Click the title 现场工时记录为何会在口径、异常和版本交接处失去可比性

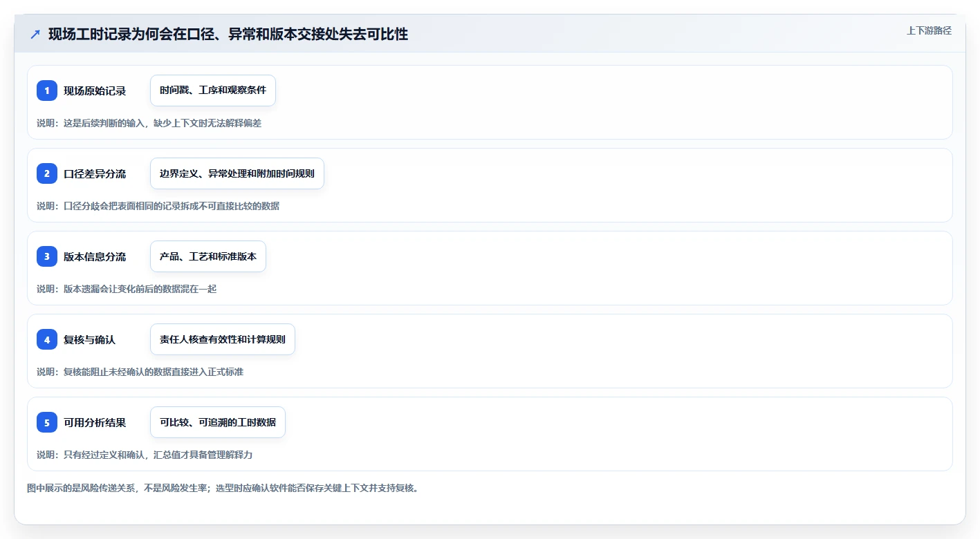(x=228, y=34)
